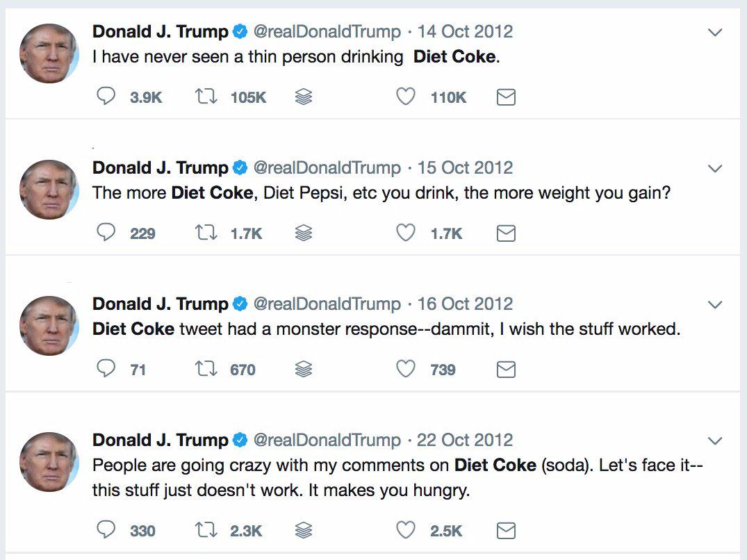
Task: Expand the options chevron on 14 Oct tweet
Action: pos(714,32)
